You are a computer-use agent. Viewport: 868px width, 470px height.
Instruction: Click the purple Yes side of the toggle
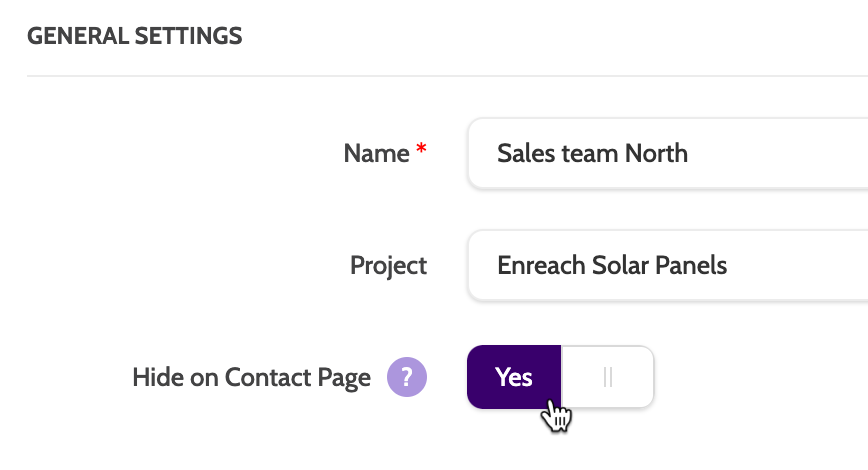click(514, 377)
